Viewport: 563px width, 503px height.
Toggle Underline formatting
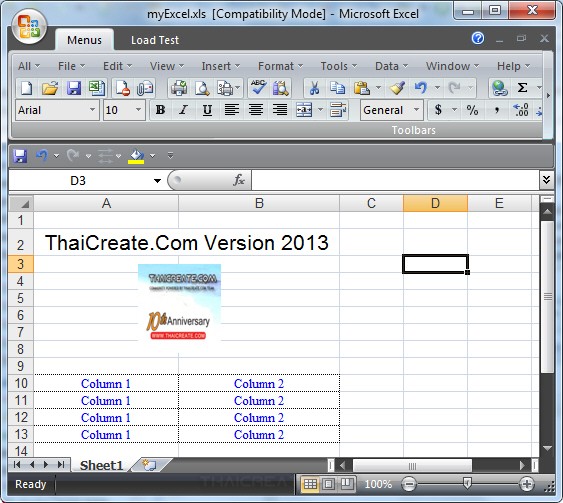(207, 110)
